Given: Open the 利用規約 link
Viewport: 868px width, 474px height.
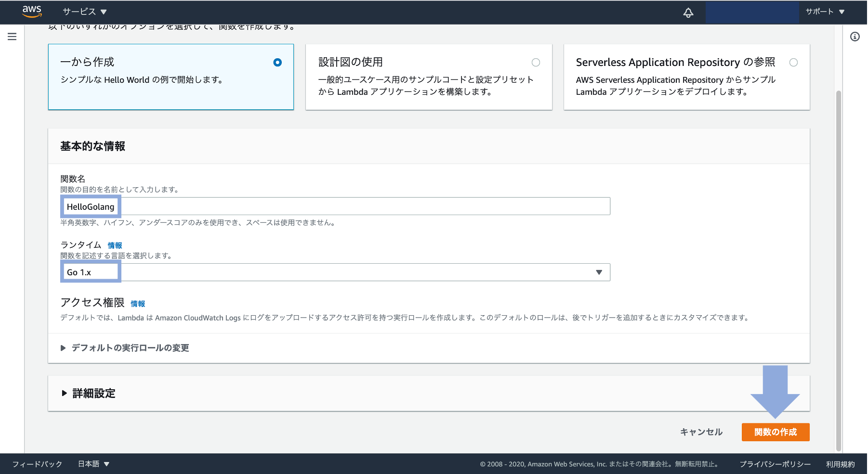Looking at the screenshot, I should coord(841,464).
